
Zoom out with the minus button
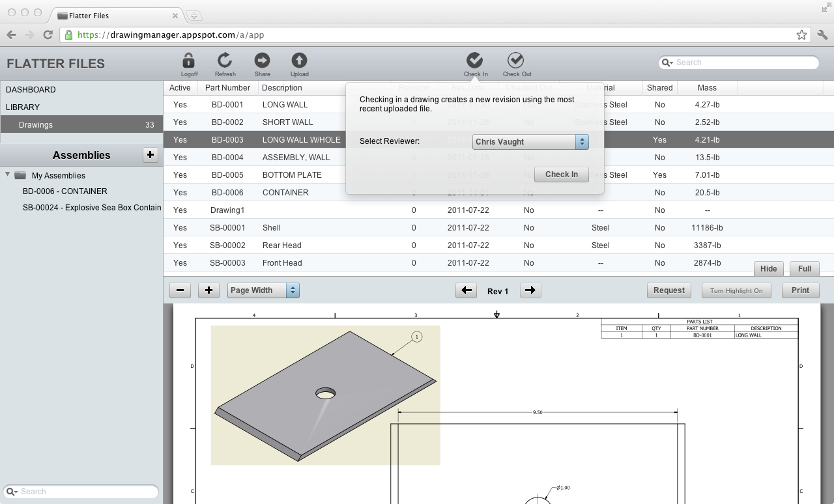click(180, 290)
